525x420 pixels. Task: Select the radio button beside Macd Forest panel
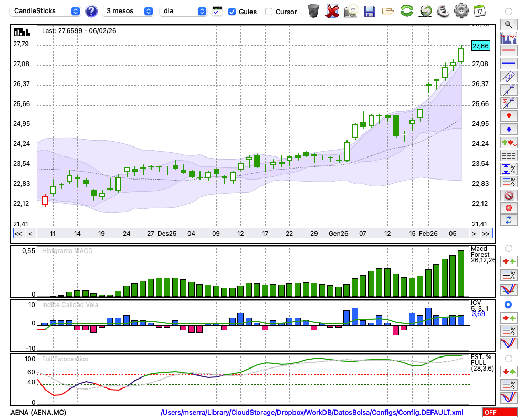[508, 248]
